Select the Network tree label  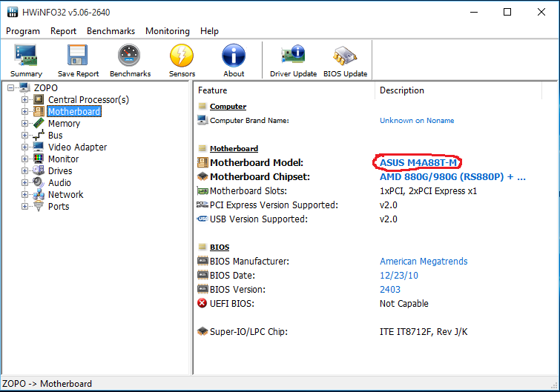click(x=66, y=194)
